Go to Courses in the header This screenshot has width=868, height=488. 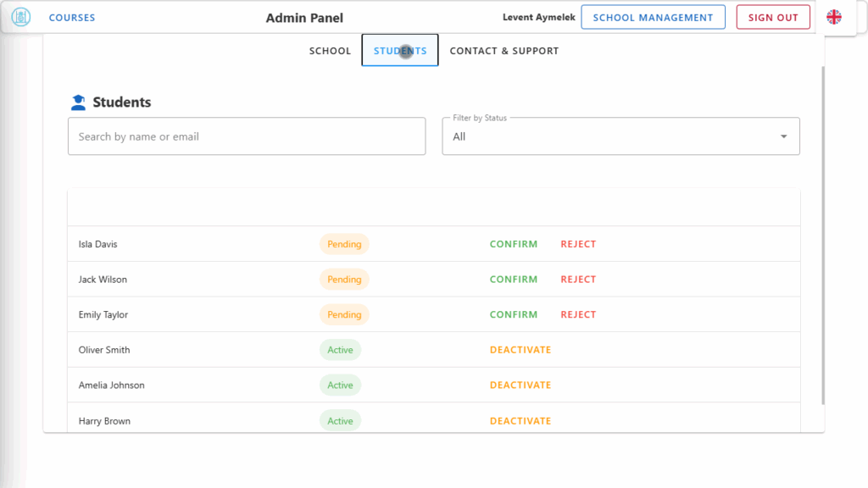[x=72, y=18]
